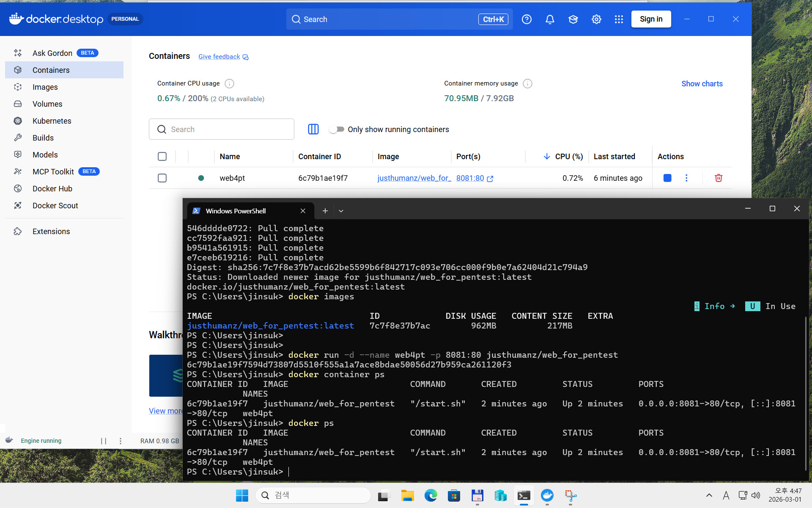
Task: Click the Docker Hub sidebar icon
Action: [x=18, y=188]
